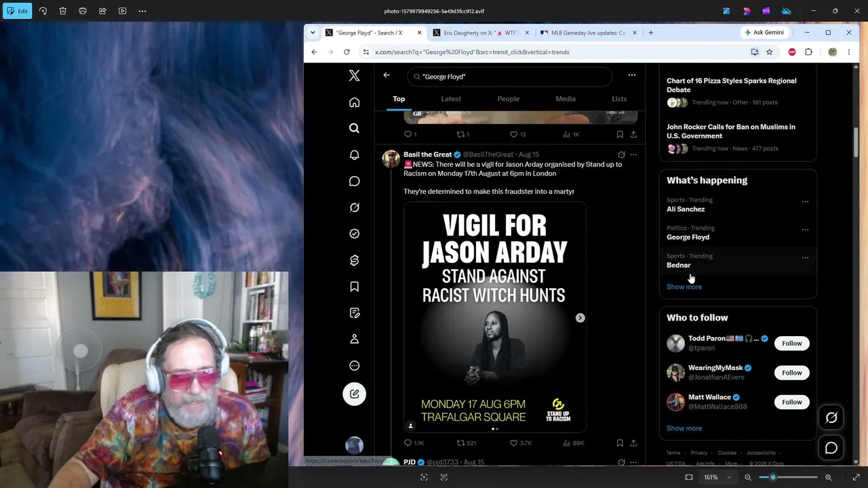Open Grok from the X sidebar
The image size is (868, 488).
click(x=354, y=207)
